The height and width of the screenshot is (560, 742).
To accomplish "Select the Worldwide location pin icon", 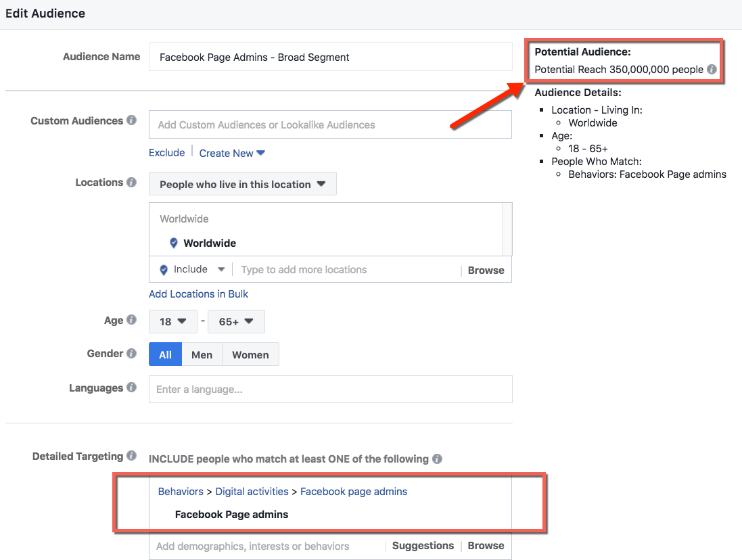I will point(174,243).
